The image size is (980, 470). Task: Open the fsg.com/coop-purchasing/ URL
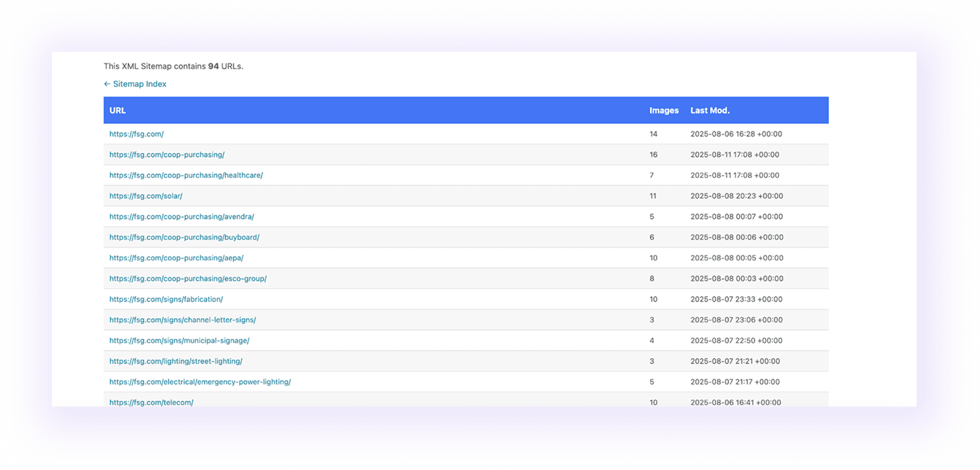[167, 155]
